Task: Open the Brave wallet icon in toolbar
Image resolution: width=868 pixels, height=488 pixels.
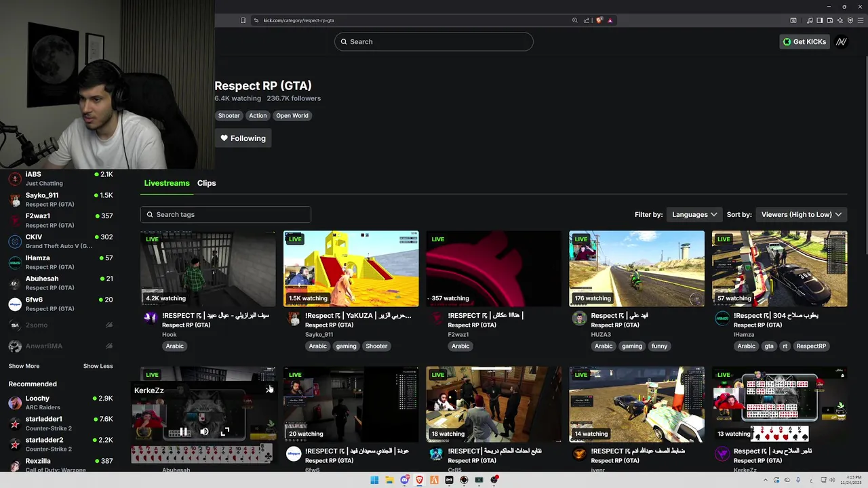Action: coord(830,20)
